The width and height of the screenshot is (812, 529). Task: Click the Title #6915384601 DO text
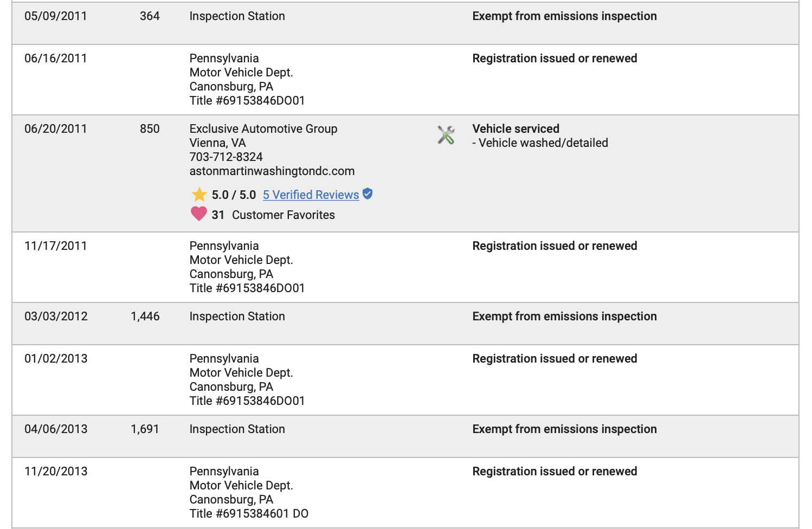(249, 514)
